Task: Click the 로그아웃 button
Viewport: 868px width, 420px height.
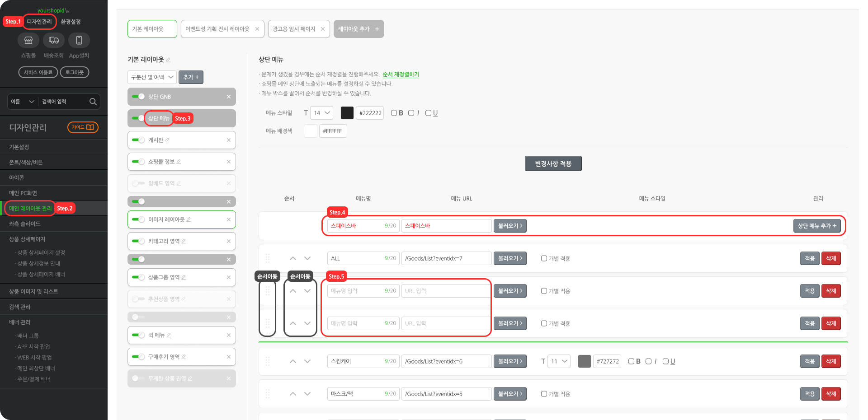Action: 75,72
